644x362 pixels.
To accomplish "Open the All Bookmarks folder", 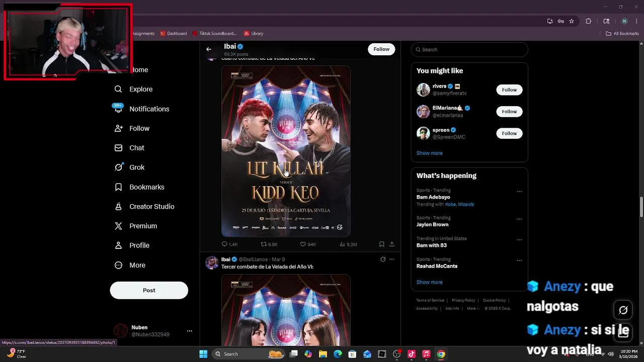I will point(622,33).
